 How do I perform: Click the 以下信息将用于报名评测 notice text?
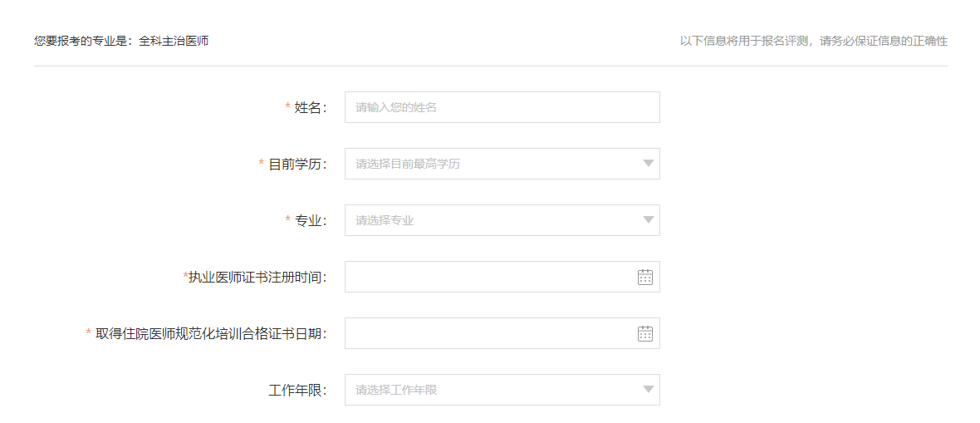point(813,40)
